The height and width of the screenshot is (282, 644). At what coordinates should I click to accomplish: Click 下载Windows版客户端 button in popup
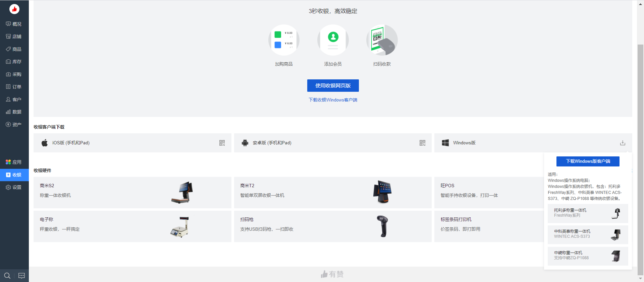588,161
